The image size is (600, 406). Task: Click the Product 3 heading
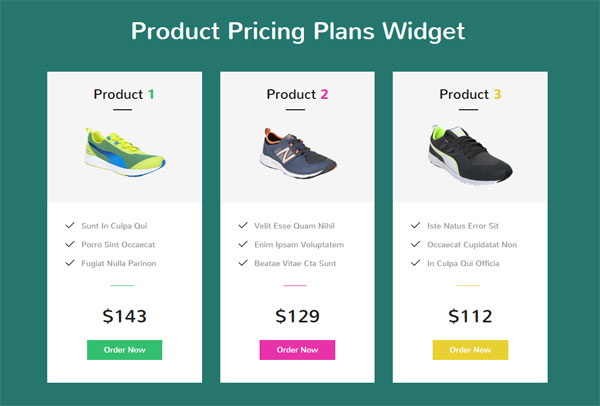pos(470,94)
